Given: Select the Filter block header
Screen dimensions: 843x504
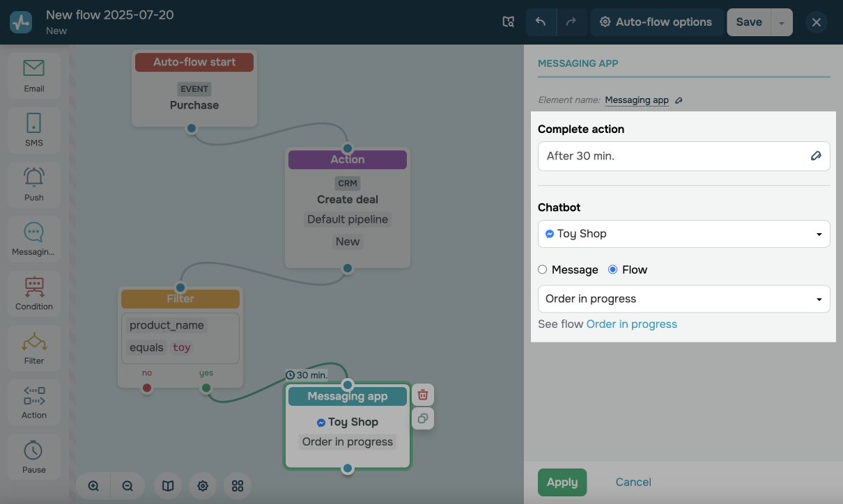Looking at the screenshot, I should (x=180, y=299).
